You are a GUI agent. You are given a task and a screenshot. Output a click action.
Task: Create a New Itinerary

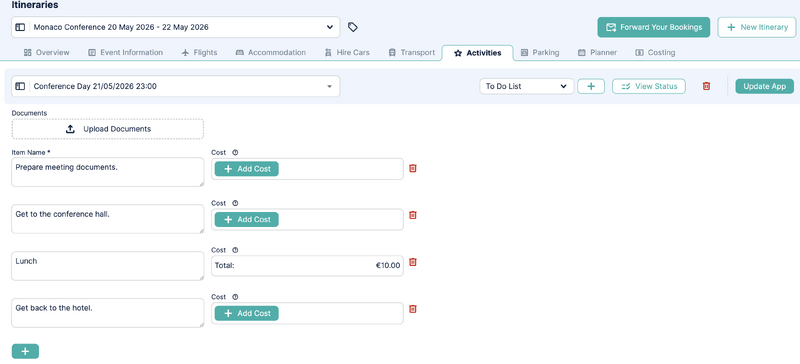tap(757, 27)
